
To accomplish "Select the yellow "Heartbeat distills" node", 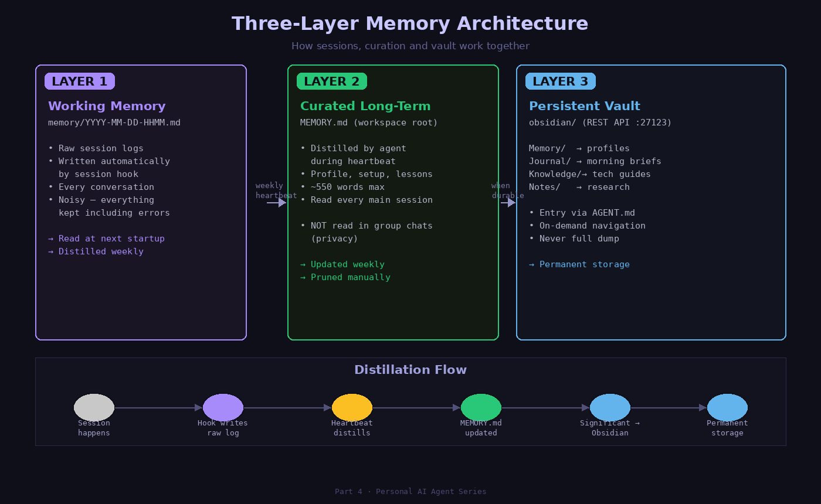I will tap(352, 407).
